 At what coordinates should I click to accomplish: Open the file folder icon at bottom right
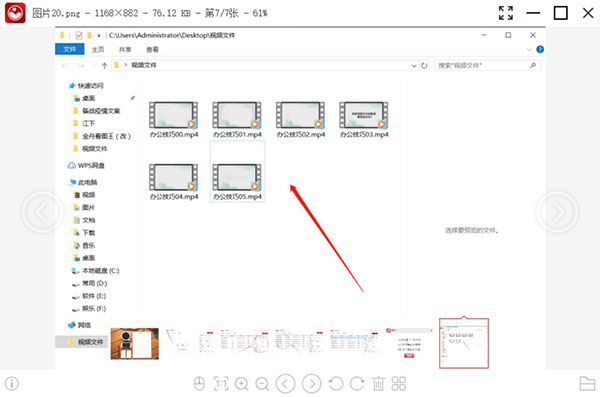click(x=587, y=383)
